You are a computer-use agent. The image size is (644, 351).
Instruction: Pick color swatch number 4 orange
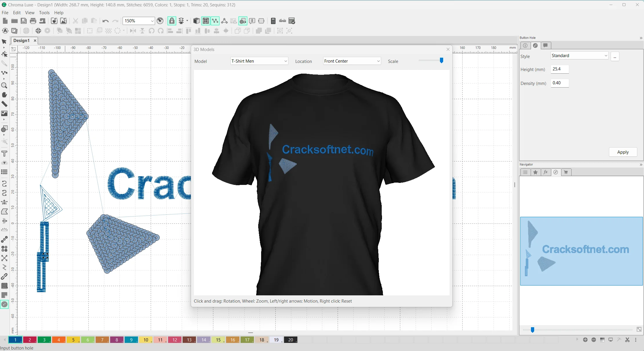(59, 340)
